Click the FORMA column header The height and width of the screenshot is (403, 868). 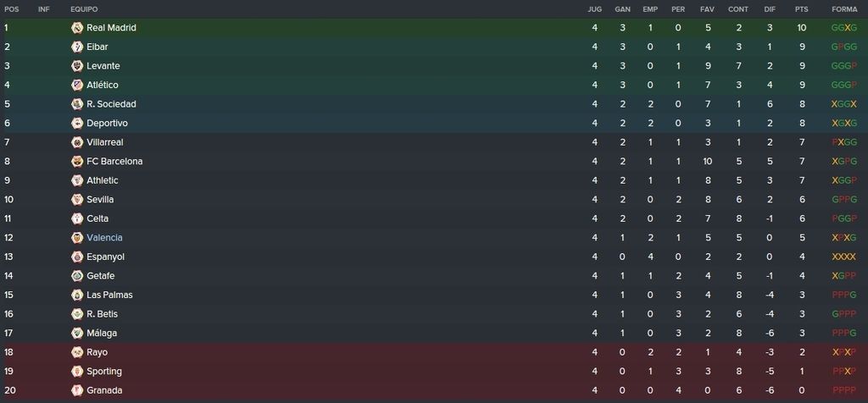click(x=844, y=9)
